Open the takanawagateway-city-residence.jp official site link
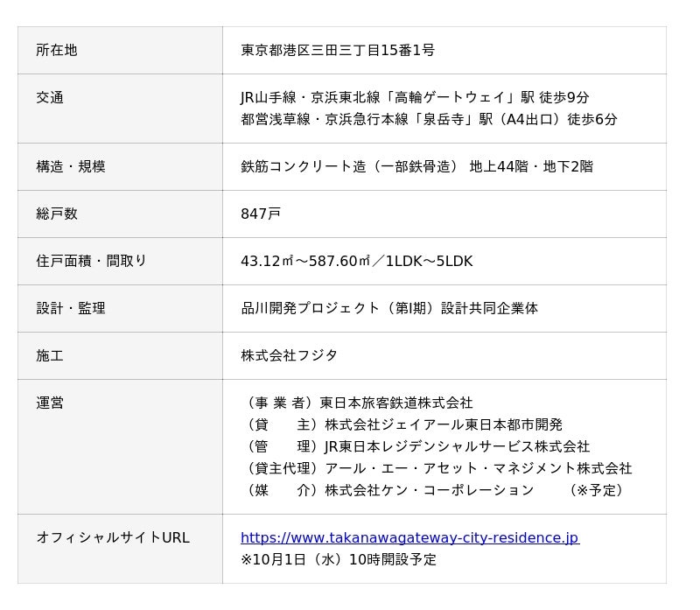Screen dimensions: 700x610 (x=409, y=538)
